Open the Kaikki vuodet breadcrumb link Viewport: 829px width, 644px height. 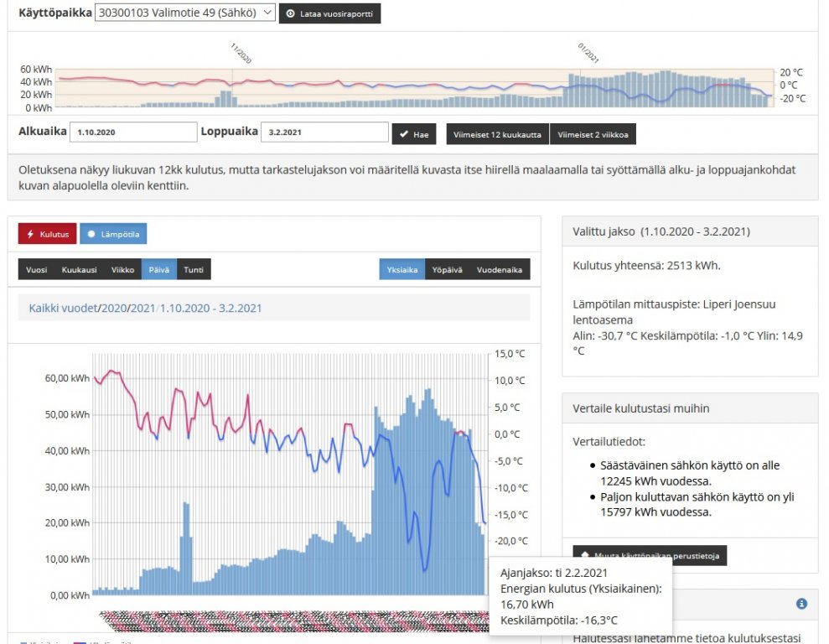[x=63, y=309]
